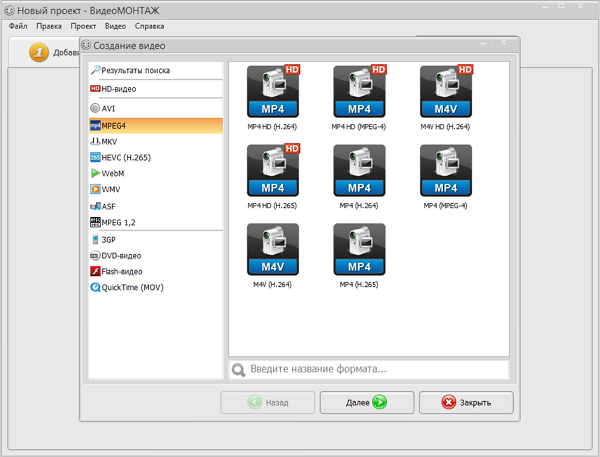Select the HEVC (H.265) category

coord(156,157)
